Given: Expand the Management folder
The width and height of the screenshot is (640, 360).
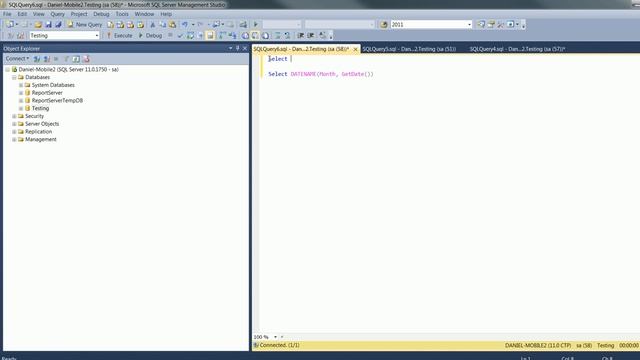Looking at the screenshot, I should pos(14,139).
